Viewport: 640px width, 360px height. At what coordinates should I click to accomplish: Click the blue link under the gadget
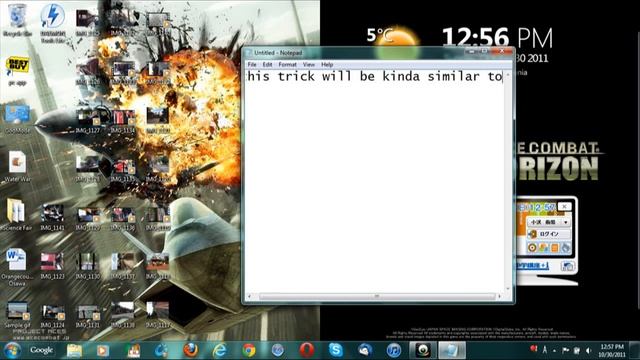click(532, 266)
